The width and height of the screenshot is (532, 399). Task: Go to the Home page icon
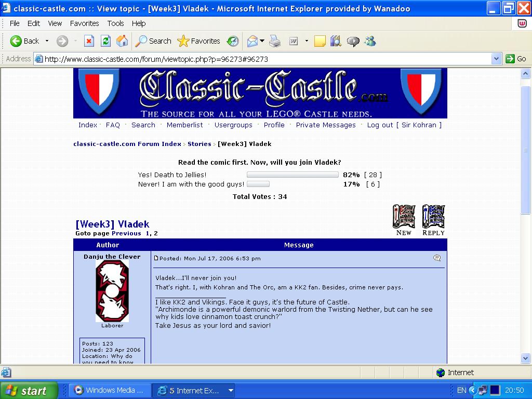[122, 41]
